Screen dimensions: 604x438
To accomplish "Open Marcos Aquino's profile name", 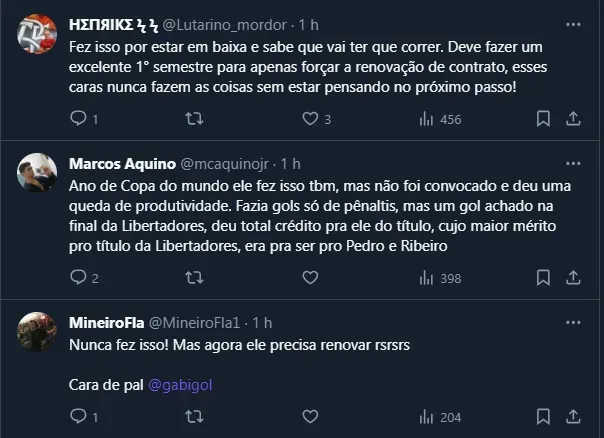I will pyautogui.click(x=121, y=163).
